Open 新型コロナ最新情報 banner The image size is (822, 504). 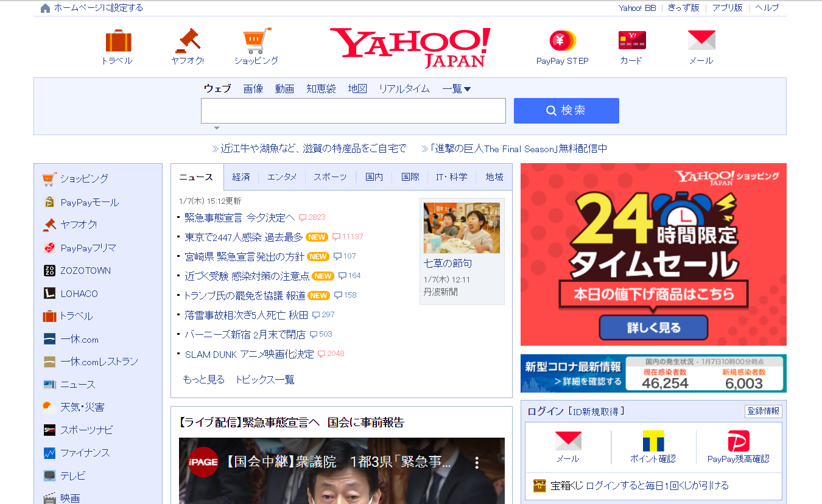click(653, 373)
